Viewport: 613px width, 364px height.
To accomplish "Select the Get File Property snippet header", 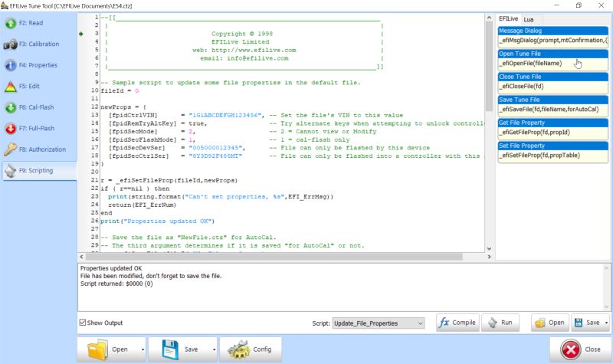I will click(552, 123).
